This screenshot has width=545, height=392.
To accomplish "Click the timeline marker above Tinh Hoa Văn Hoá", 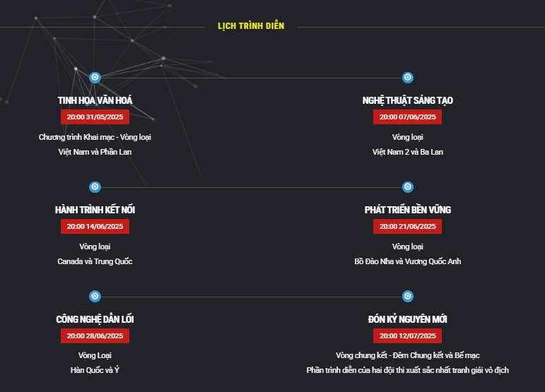I will (x=95, y=78).
